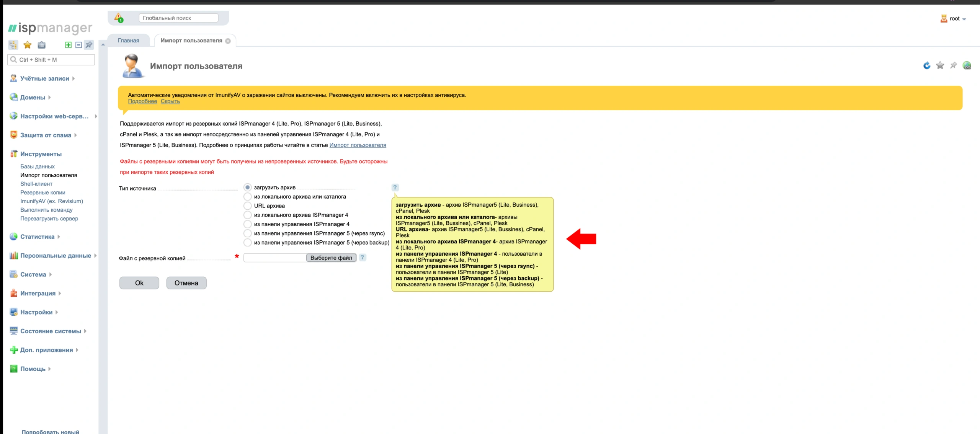This screenshot has height=434, width=980.
Task: Select из локального архива ISPmanager 4
Action: 247,215
